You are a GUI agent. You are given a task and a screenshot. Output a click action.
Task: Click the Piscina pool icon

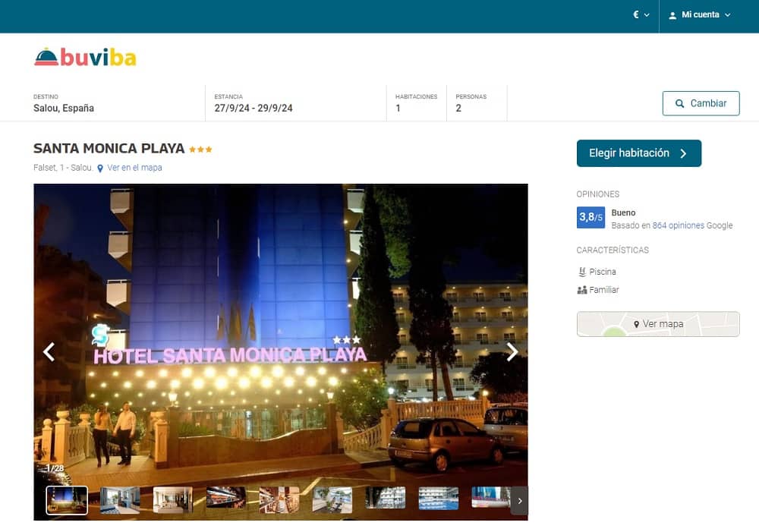point(582,272)
